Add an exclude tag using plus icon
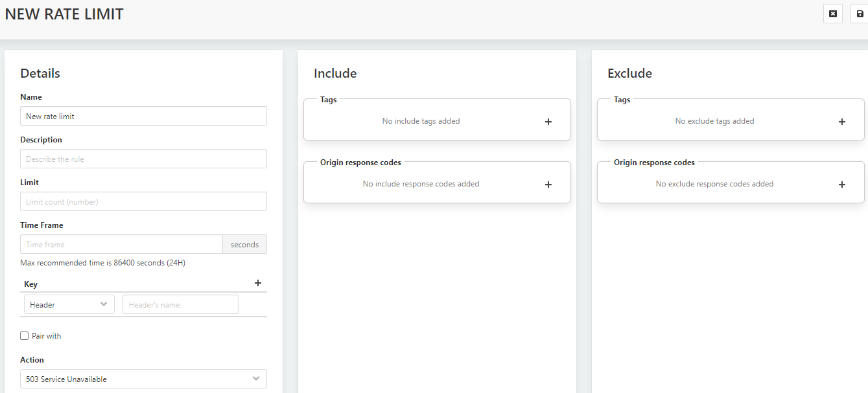This screenshot has height=393, width=868. click(842, 122)
